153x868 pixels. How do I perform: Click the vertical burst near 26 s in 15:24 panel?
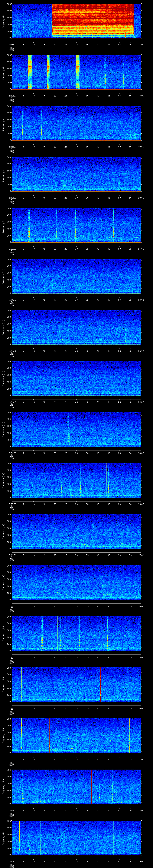pos(68,429)
